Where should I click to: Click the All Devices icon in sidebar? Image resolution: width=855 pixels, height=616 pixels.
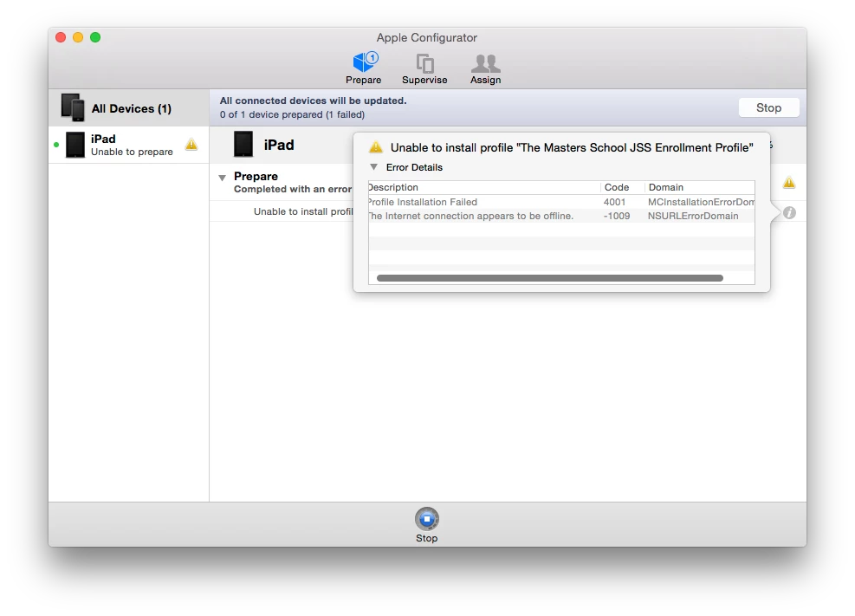(73, 107)
